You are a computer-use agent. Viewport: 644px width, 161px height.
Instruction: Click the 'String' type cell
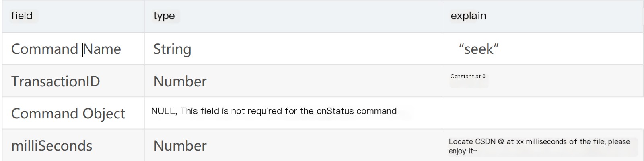tap(172, 49)
